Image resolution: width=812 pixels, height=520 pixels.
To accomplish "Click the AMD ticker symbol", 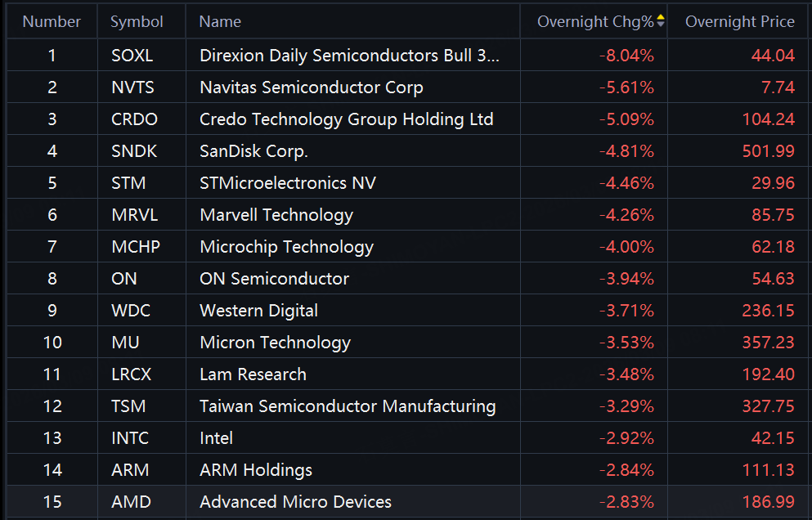I will click(131, 502).
